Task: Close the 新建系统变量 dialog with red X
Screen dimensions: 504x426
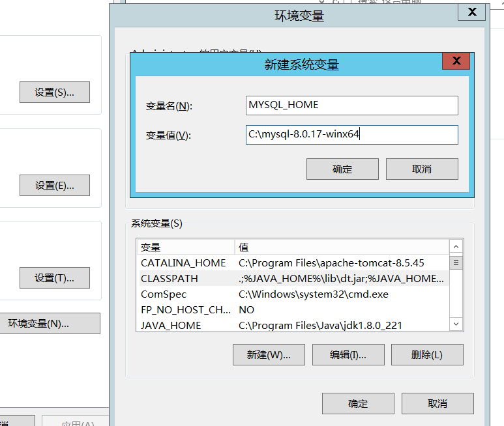Action: click(456, 61)
